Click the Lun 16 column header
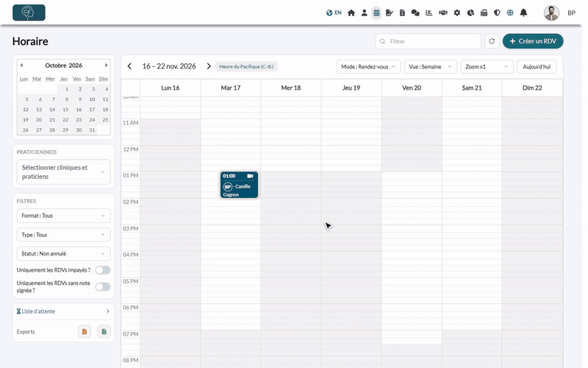Viewport: 588px width, 368px height. 171,88
